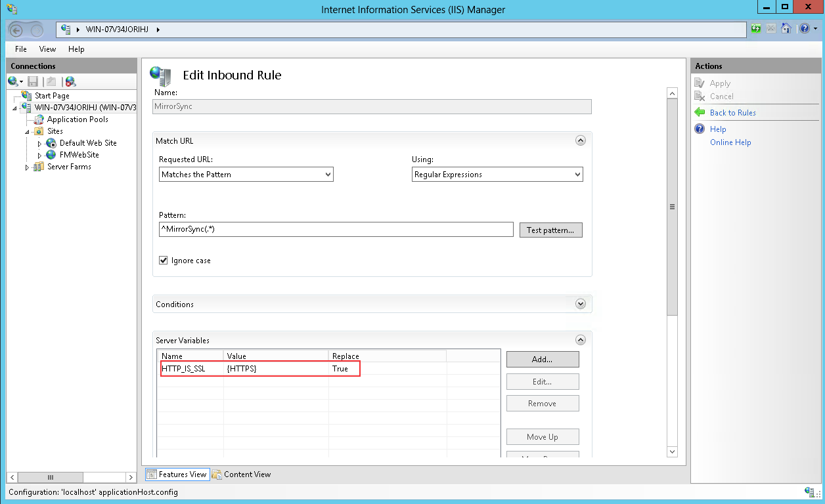
Task: Switch to the Features View tab
Action: point(177,474)
